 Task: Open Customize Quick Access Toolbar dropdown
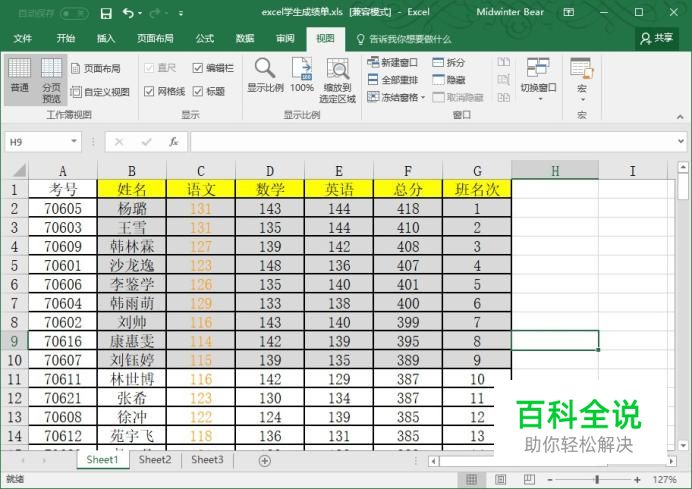[181, 14]
